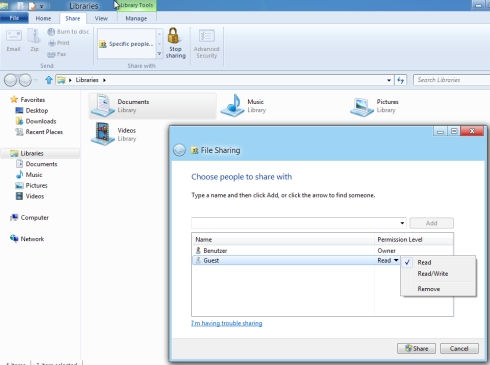Click the Search Libraries field
Screen dimensions: 490x365
[452, 80]
